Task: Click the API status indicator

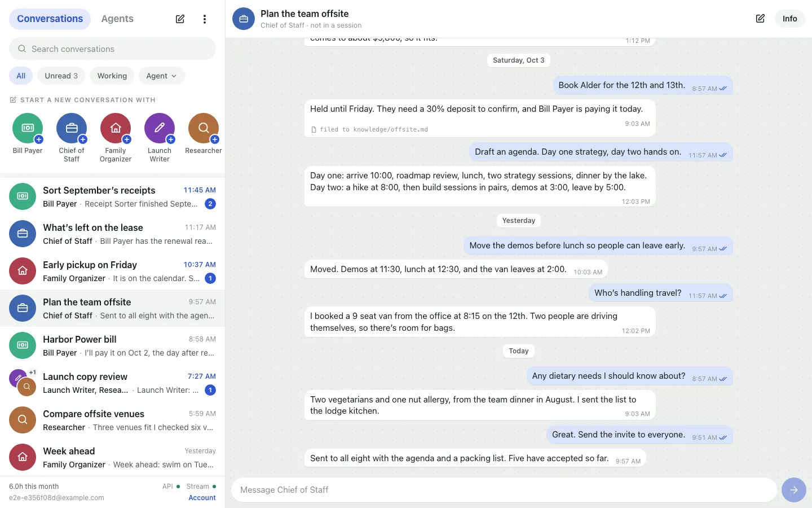Action: [171, 486]
